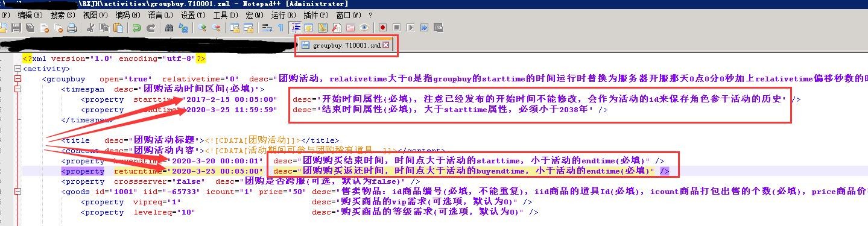Collapse the <groupbuy> fold marker

[17, 79]
